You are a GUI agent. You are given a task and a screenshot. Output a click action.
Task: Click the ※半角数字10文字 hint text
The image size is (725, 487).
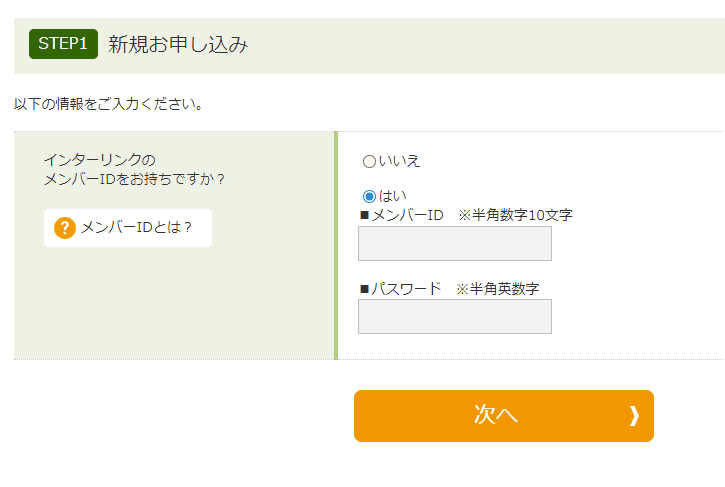[515, 215]
